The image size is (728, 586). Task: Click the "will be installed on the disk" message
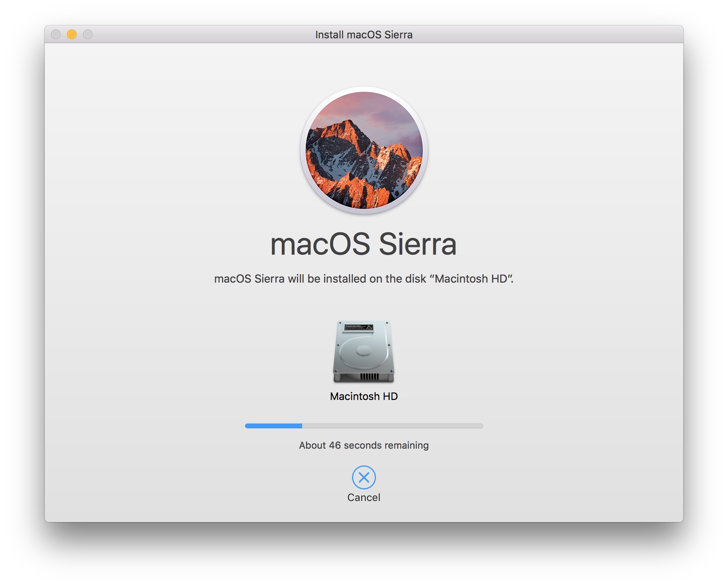pos(364,279)
